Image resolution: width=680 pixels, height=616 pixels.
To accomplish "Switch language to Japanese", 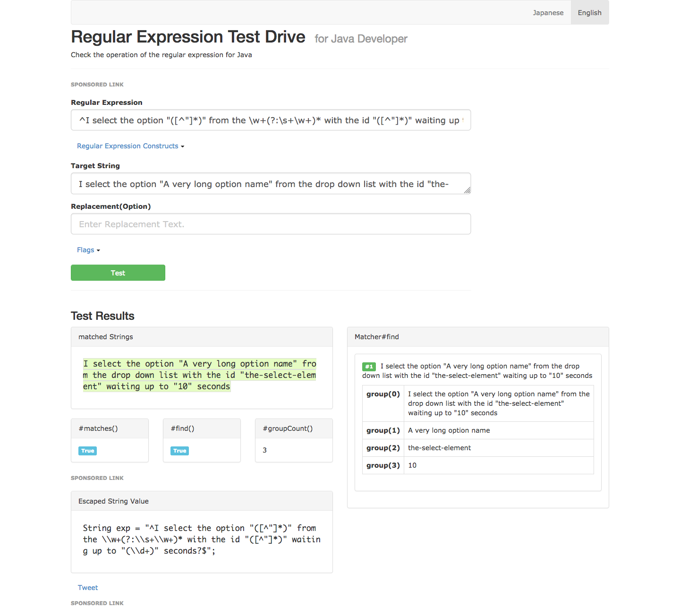I will (548, 13).
